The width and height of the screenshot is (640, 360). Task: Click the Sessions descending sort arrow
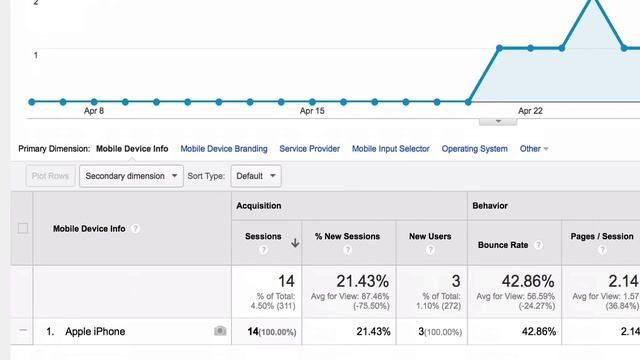295,243
